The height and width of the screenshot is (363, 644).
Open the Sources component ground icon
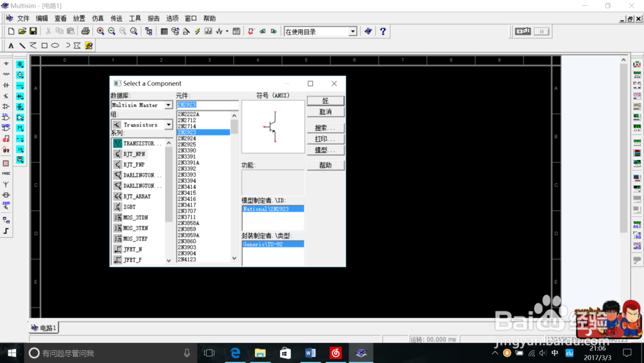click(x=6, y=64)
